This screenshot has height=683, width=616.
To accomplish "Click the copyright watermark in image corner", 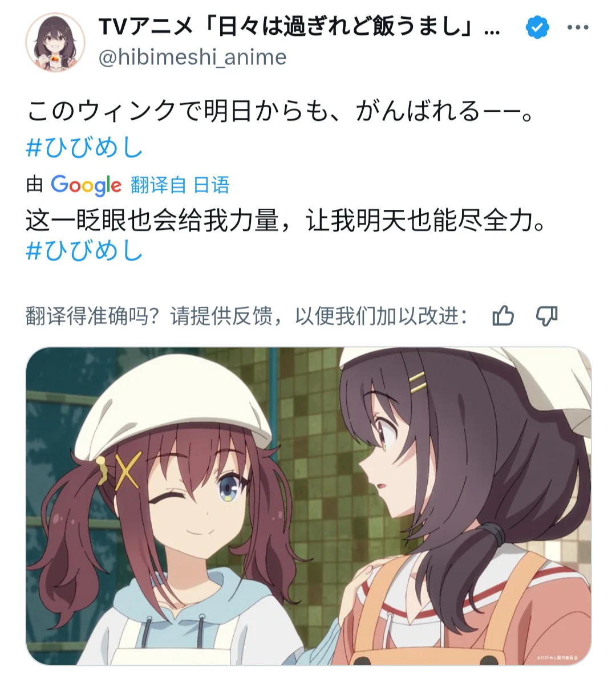I will coord(557,657).
